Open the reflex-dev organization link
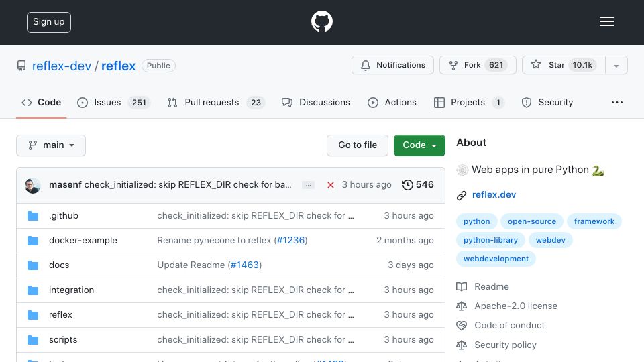Image resolution: width=644 pixels, height=362 pixels. click(62, 66)
